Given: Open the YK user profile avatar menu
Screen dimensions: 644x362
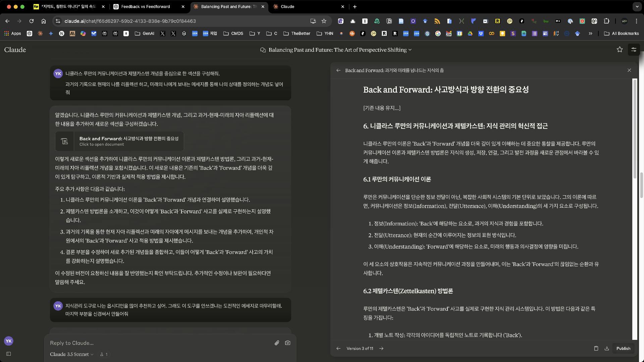Looking at the screenshot, I should click(9, 341).
